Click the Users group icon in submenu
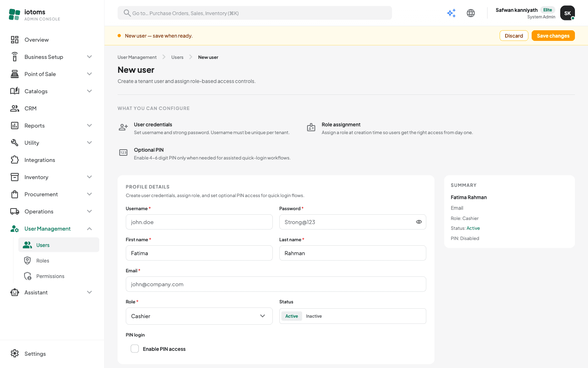 tap(27, 245)
